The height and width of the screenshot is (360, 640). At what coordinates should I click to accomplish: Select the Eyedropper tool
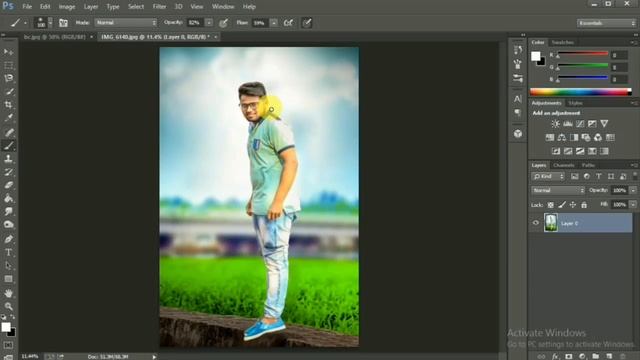8,118
